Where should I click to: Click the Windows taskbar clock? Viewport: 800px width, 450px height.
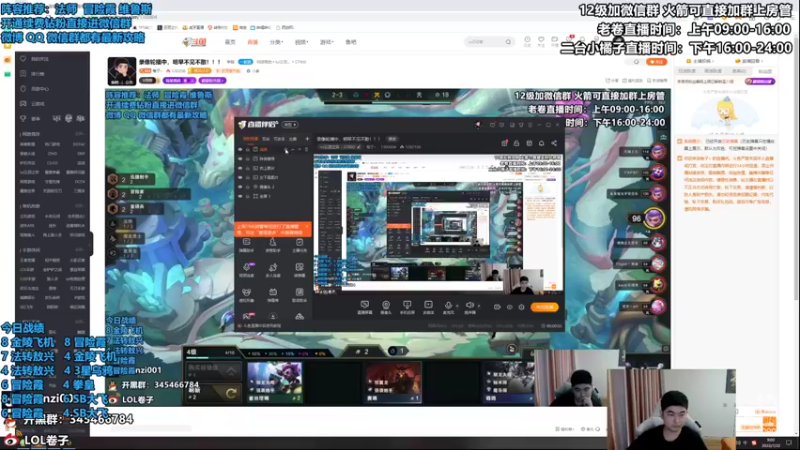point(770,442)
